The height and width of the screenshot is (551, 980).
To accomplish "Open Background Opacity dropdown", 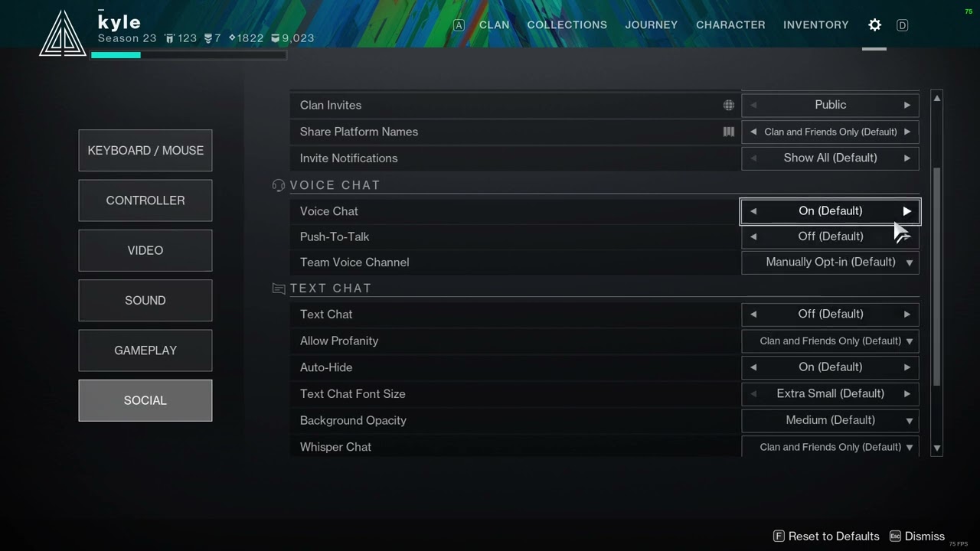I will [x=830, y=420].
